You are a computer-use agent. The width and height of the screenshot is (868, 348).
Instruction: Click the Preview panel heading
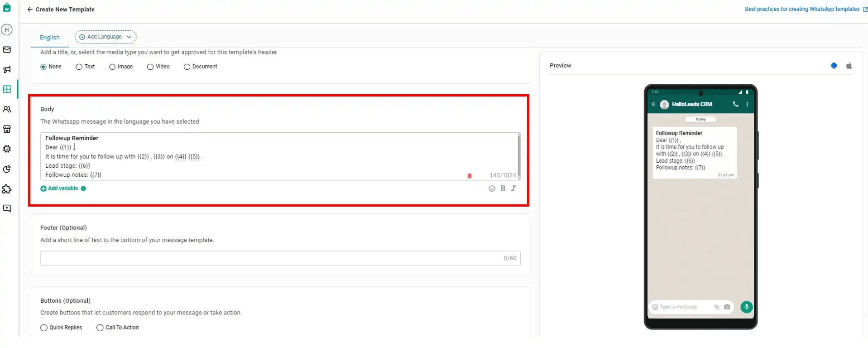pos(560,66)
